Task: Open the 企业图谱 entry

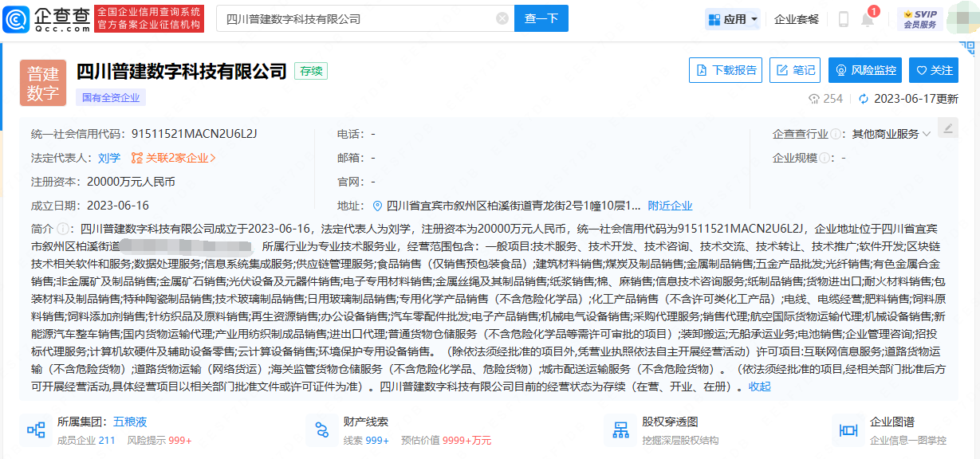Action: tap(892, 422)
